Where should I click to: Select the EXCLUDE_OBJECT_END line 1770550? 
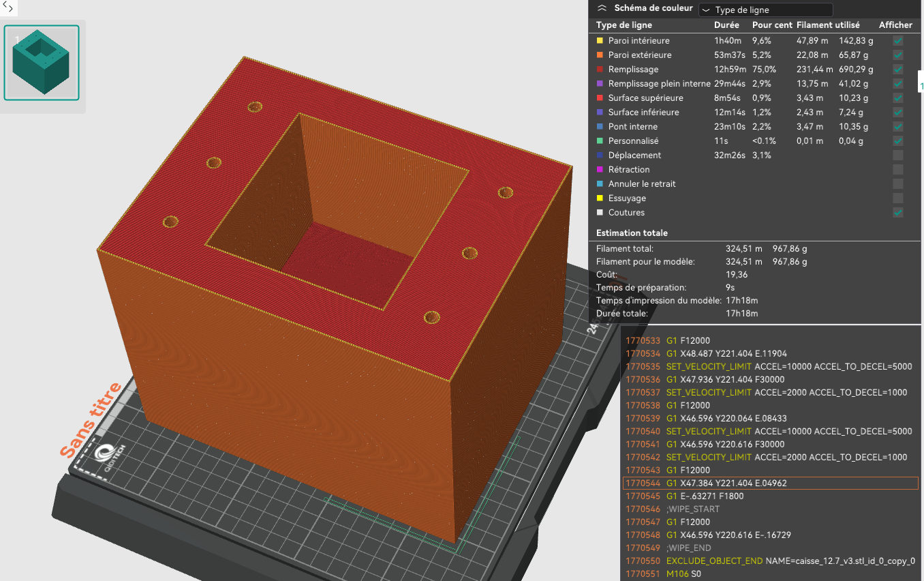(771, 561)
